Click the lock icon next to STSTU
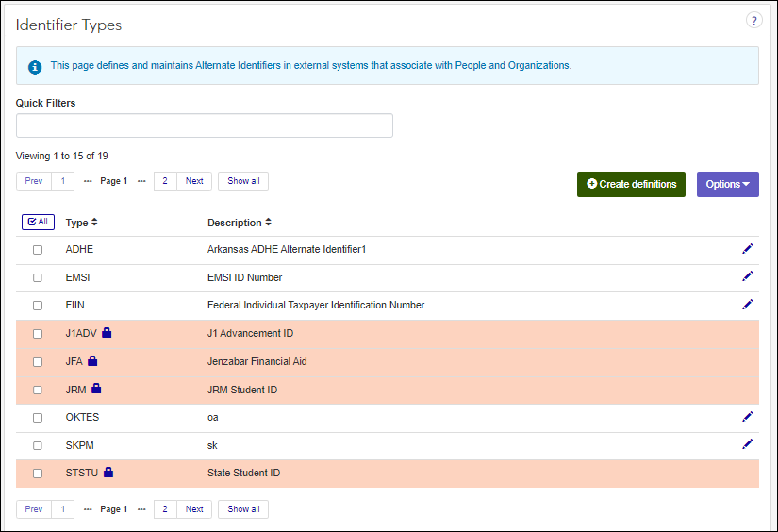 pos(108,473)
